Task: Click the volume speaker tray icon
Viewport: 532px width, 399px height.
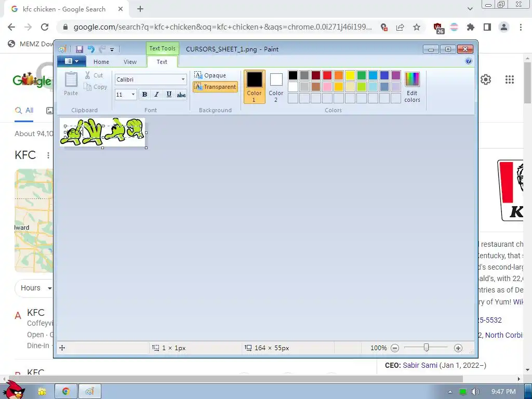Action: click(x=475, y=392)
